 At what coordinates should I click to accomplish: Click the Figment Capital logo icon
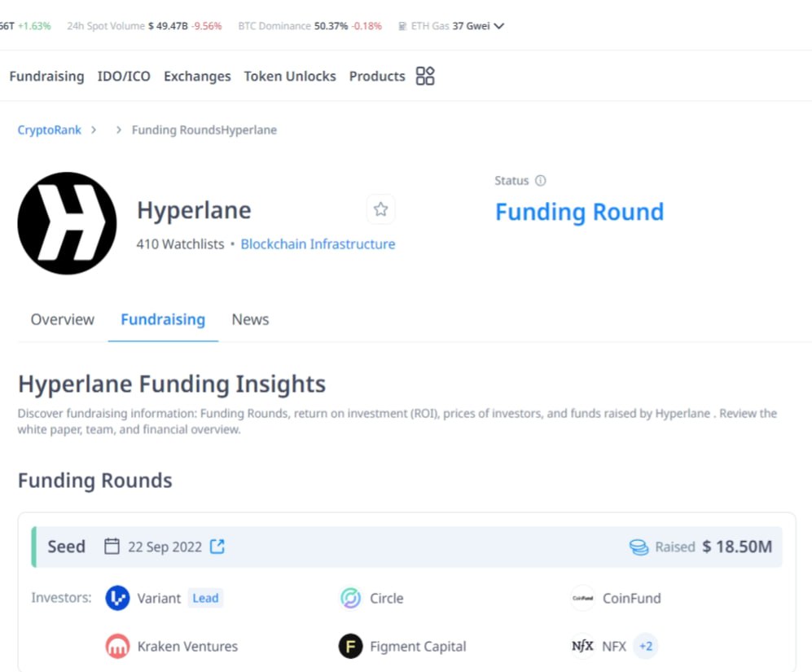tap(350, 646)
